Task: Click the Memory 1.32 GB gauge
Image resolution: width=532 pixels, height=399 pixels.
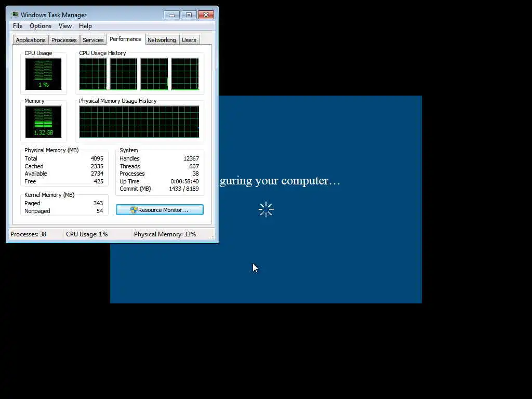Action: [x=43, y=122]
